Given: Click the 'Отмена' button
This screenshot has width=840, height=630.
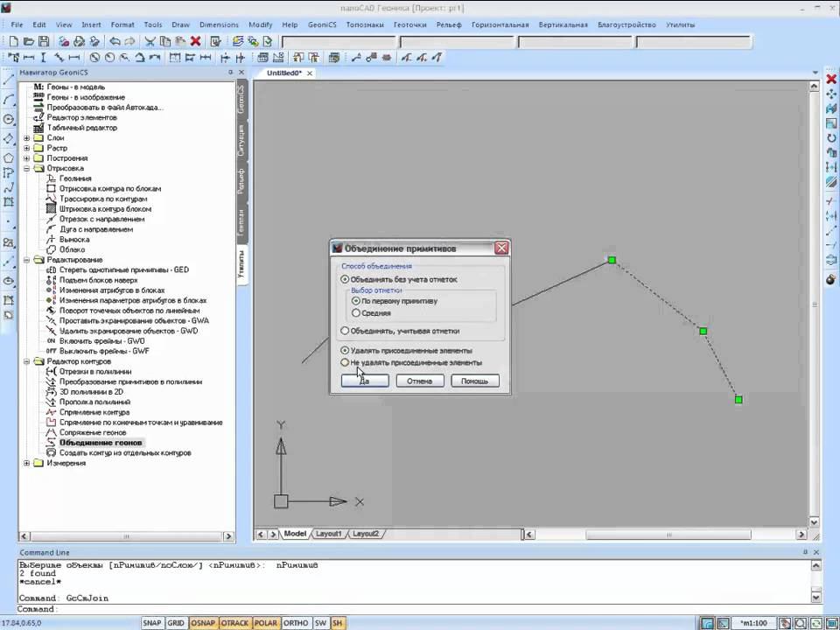Looking at the screenshot, I should (x=419, y=381).
